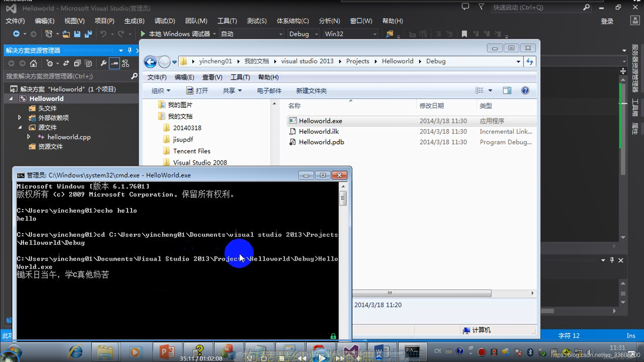Click the account avatar icon near 登录
The height and width of the screenshot is (362, 644).
635,21
